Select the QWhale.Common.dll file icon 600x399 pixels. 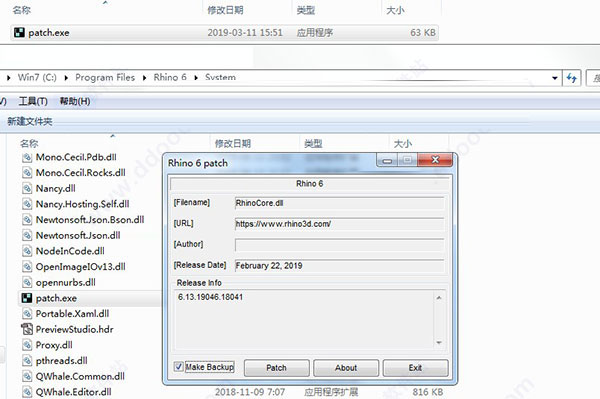[x=27, y=376]
